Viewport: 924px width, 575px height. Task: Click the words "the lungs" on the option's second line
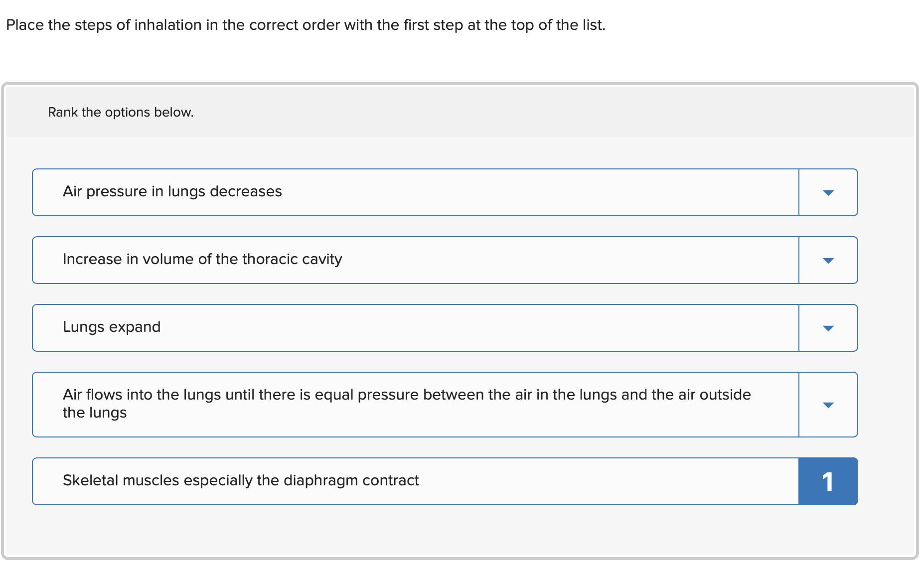click(x=95, y=413)
